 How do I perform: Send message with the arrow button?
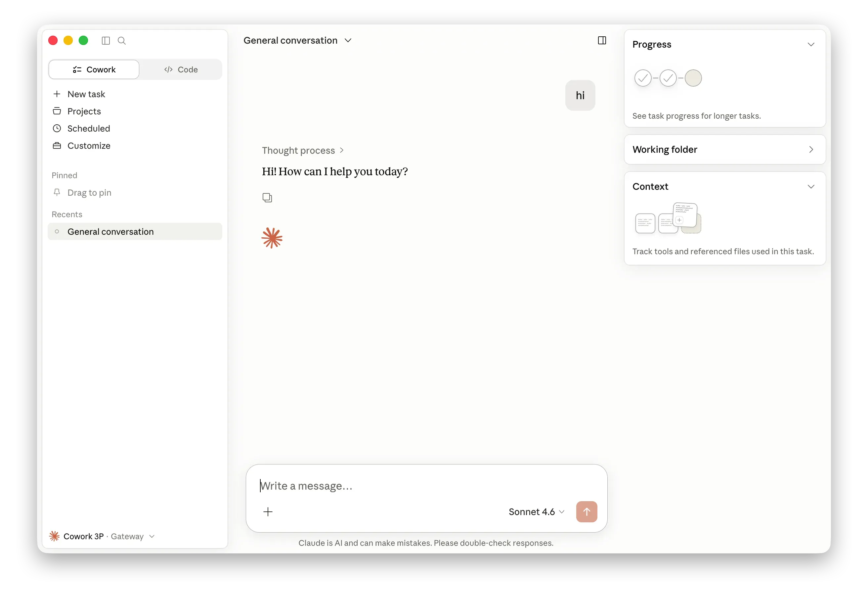[x=586, y=511]
